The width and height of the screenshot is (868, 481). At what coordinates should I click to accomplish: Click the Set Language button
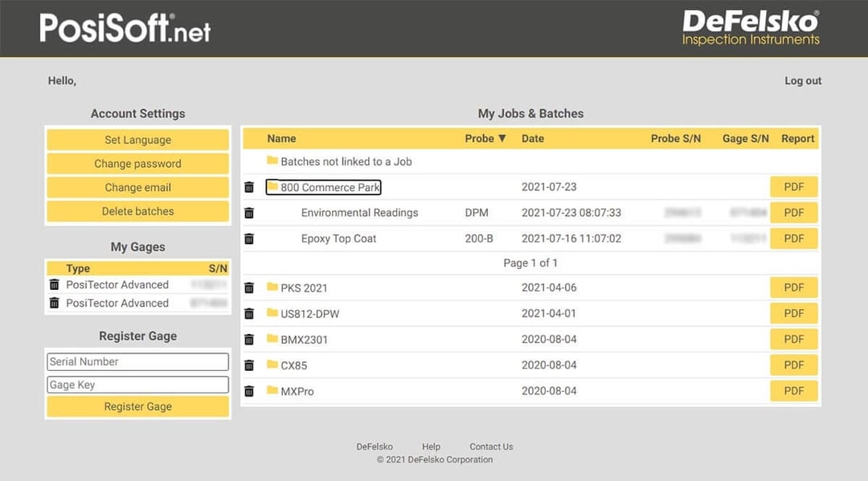(137, 139)
